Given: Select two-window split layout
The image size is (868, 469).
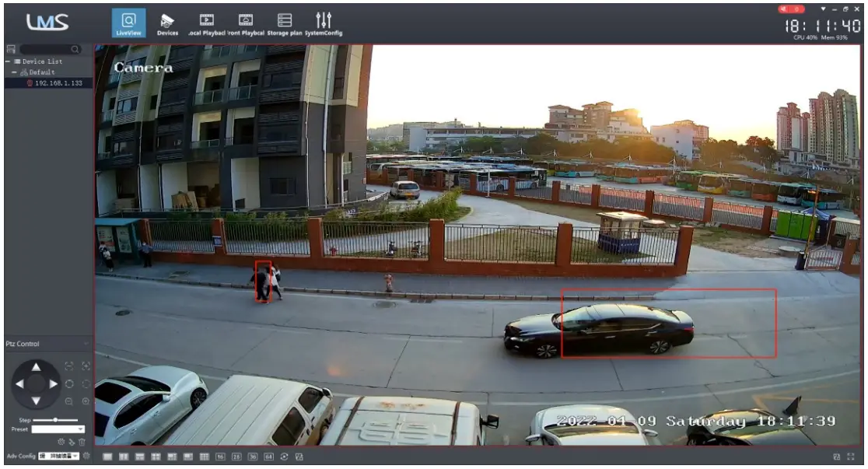Looking at the screenshot, I should point(124,457).
